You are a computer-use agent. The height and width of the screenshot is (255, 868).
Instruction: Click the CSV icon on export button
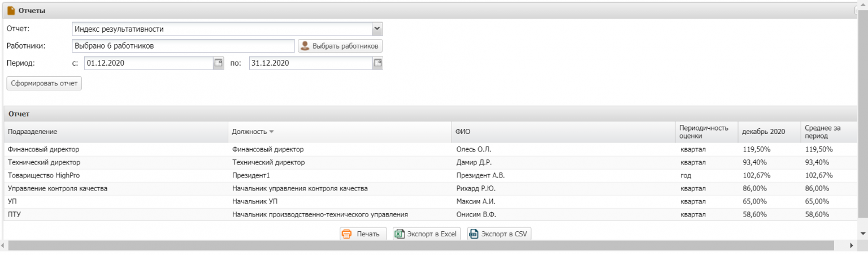click(474, 234)
